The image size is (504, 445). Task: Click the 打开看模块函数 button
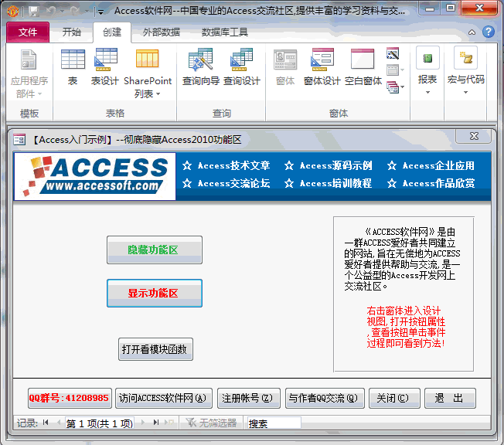pos(155,349)
